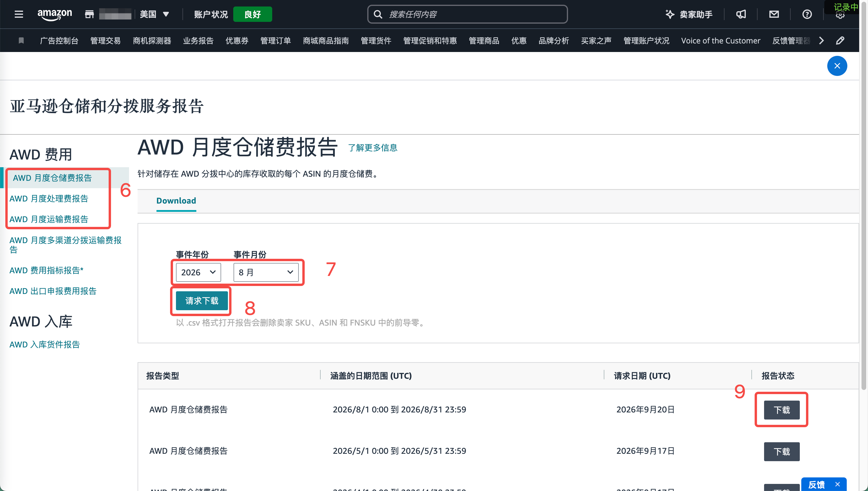The width and height of the screenshot is (868, 491).
Task: Select AWD 出口申报费用报告 link
Action: tap(53, 291)
